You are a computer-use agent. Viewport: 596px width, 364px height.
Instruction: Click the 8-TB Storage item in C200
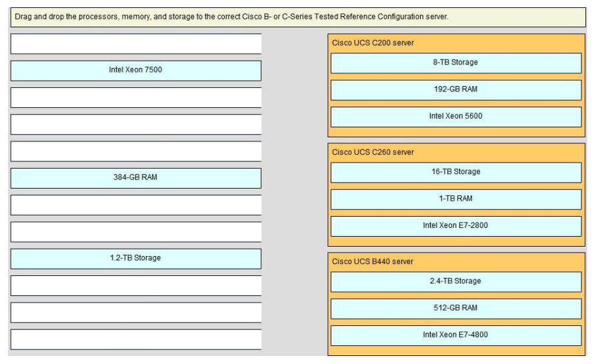coord(456,63)
